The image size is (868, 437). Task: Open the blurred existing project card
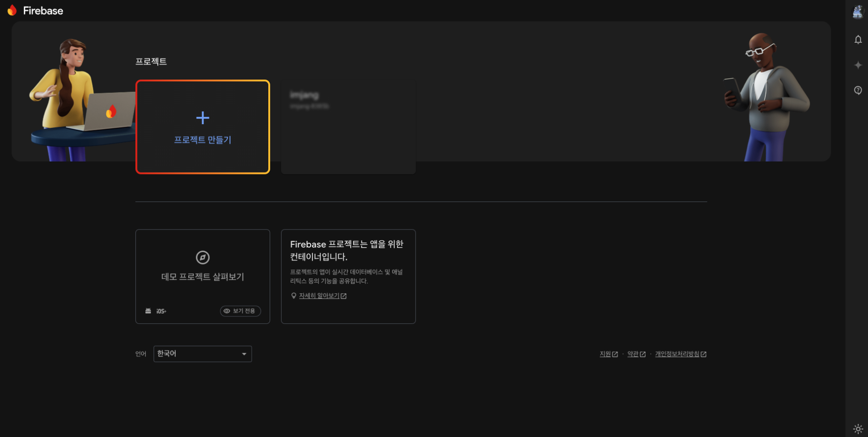[x=348, y=127]
